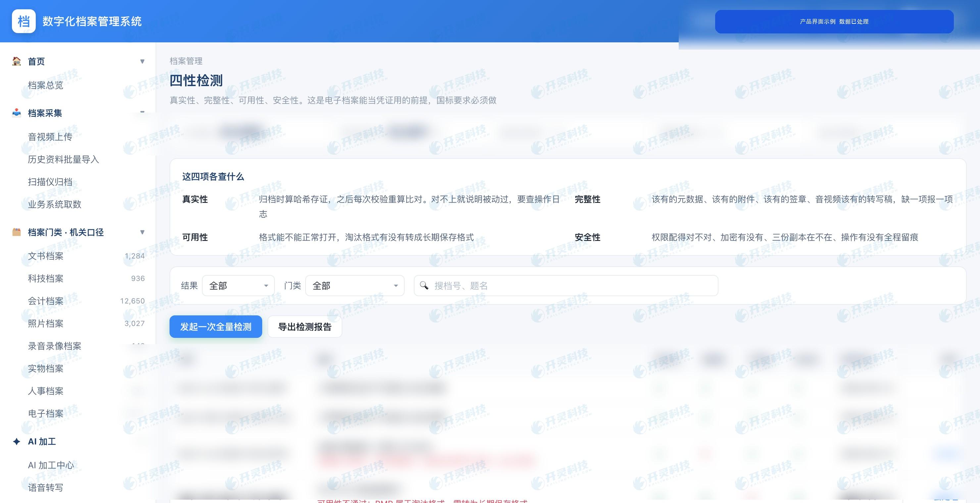Open the 门类 dropdown
The image size is (980, 503).
(355, 286)
